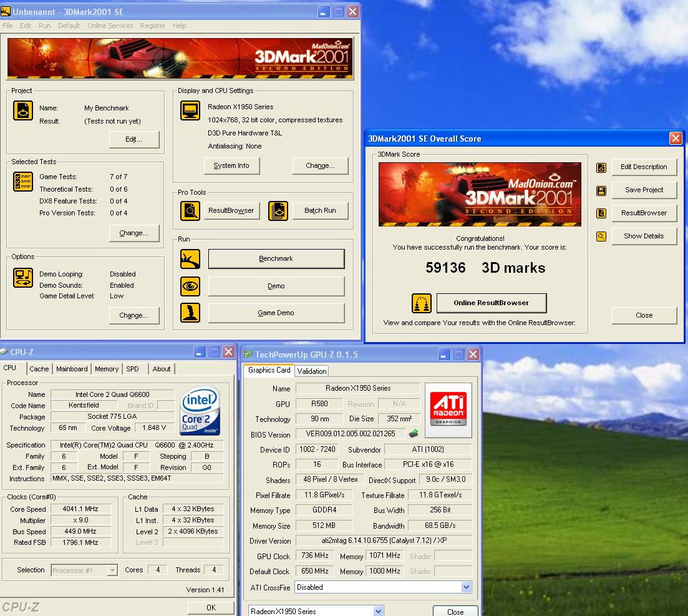Select the Graphics Card tab in GPU-Z
The height and width of the screenshot is (616, 688).
coord(269,370)
